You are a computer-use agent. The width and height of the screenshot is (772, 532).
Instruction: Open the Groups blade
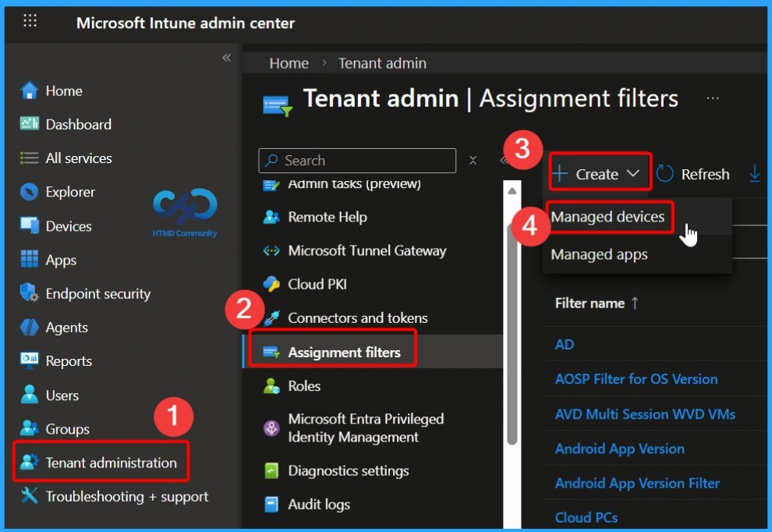pyautogui.click(x=70, y=428)
